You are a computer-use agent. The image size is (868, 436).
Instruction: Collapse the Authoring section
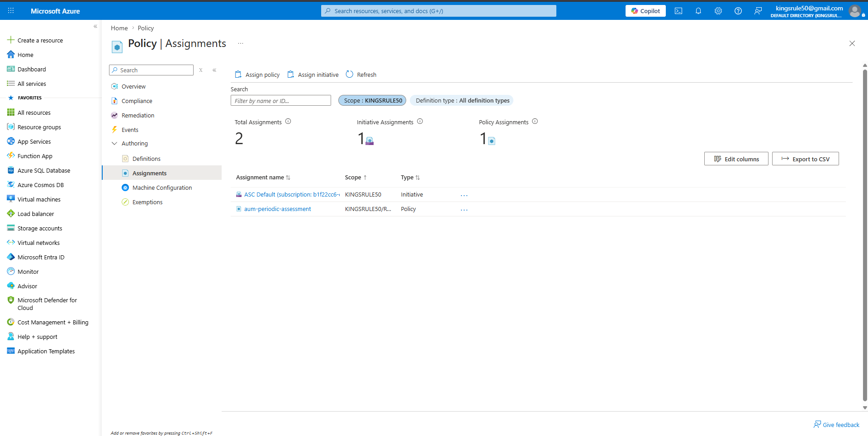coord(114,144)
